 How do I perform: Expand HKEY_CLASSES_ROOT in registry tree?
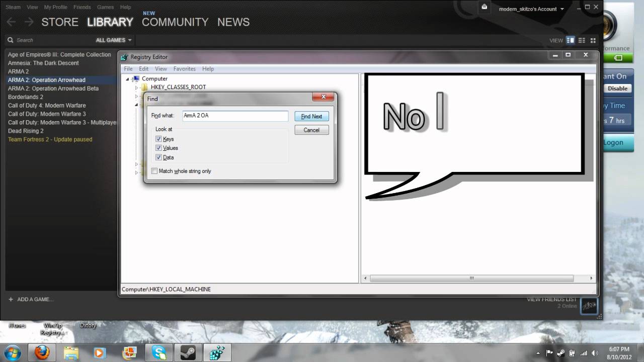(136, 87)
